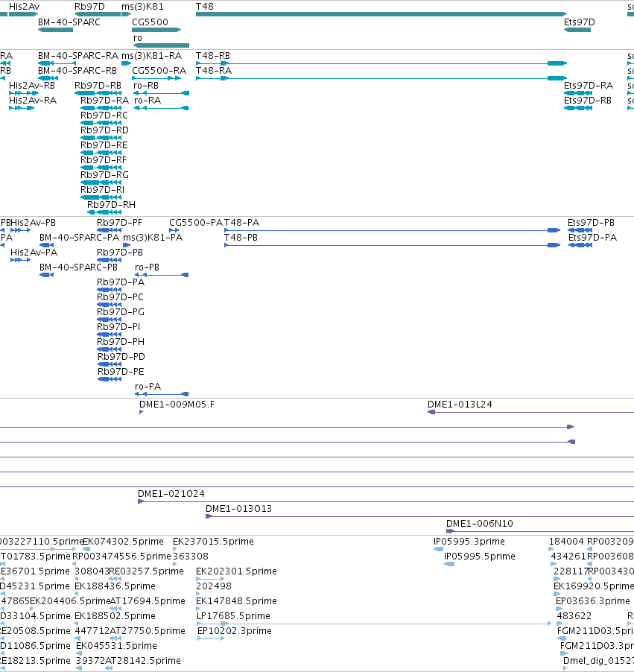Select BAC clone DME1-006N10
Image resolution: width=634 pixels, height=672 pixels.
pos(480,524)
